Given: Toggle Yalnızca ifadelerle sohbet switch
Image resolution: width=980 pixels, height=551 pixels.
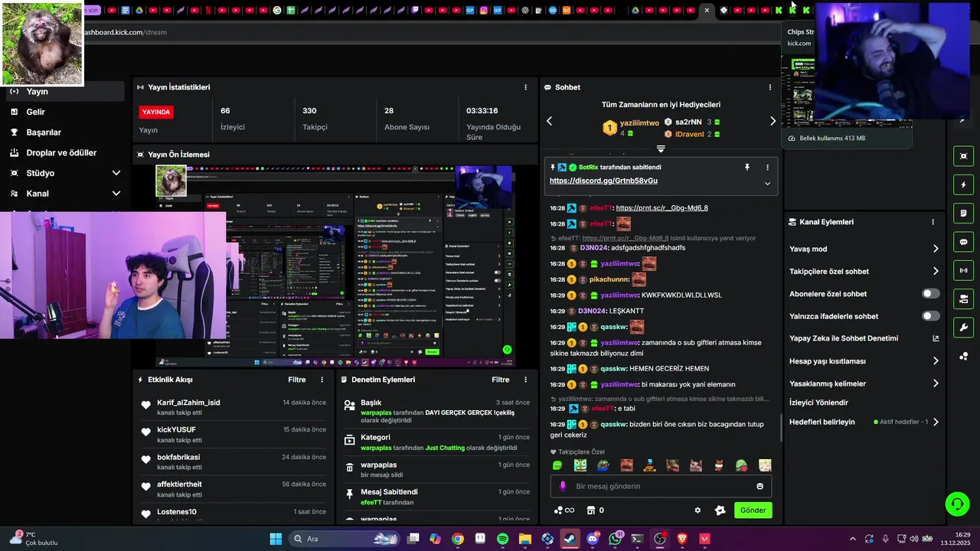Looking at the screenshot, I should tap(931, 316).
